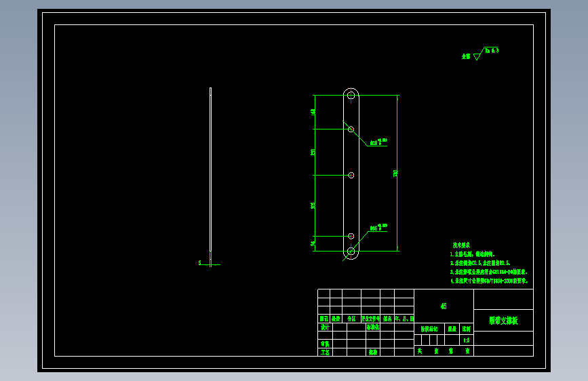Viewport: 588px width, 381px height.
Task: Click the 共 张 第 张 sheet count row
Action: [444, 351]
